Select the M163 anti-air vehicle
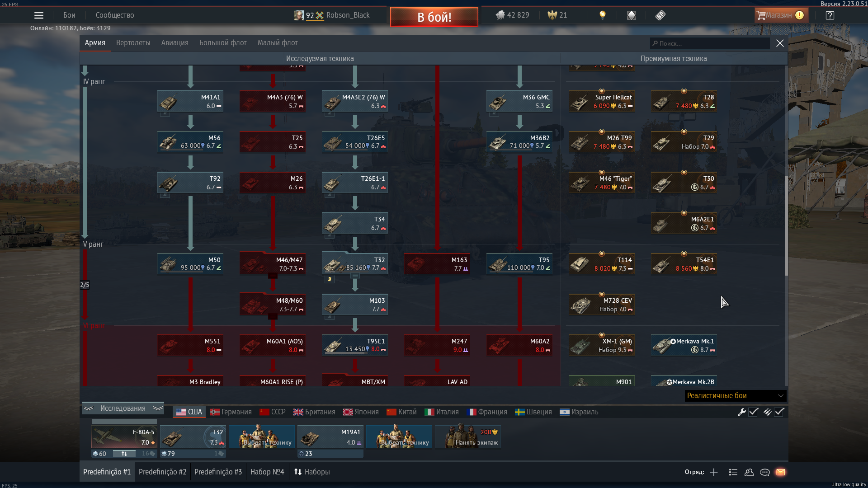The width and height of the screenshot is (868, 488). pos(437,264)
